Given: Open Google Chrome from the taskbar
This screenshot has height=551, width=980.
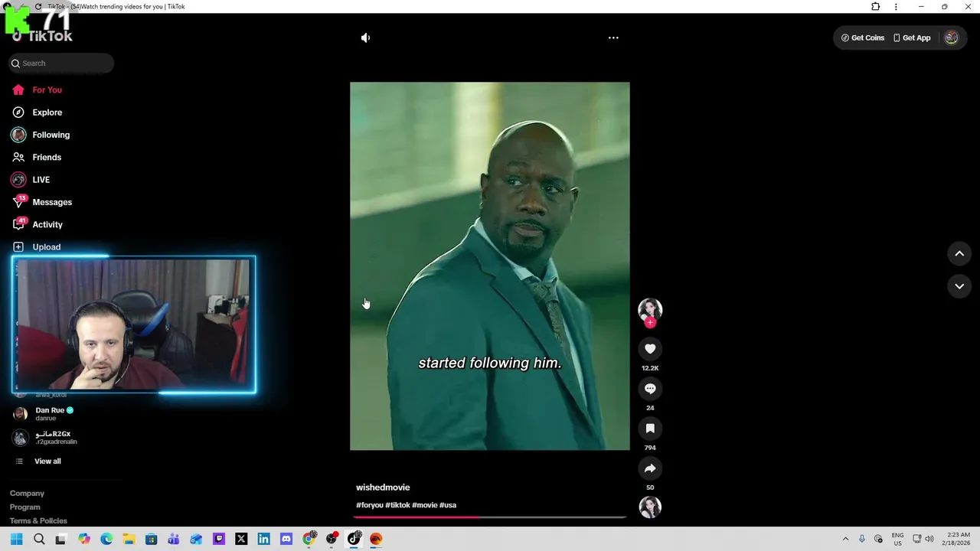Looking at the screenshot, I should (x=309, y=539).
